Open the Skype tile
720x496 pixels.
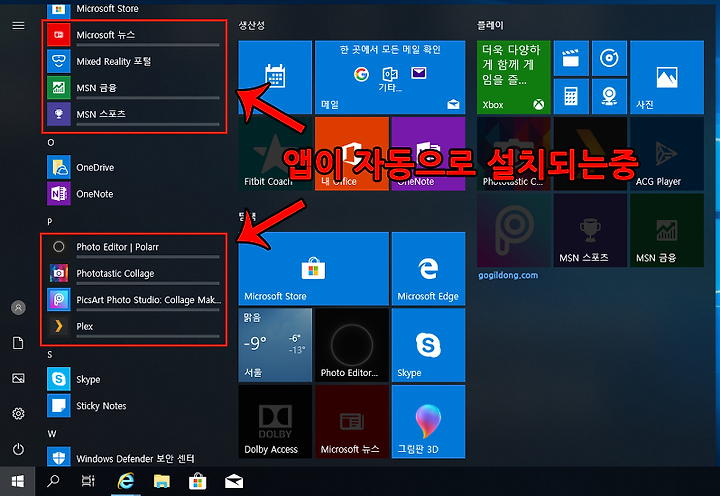point(428,345)
